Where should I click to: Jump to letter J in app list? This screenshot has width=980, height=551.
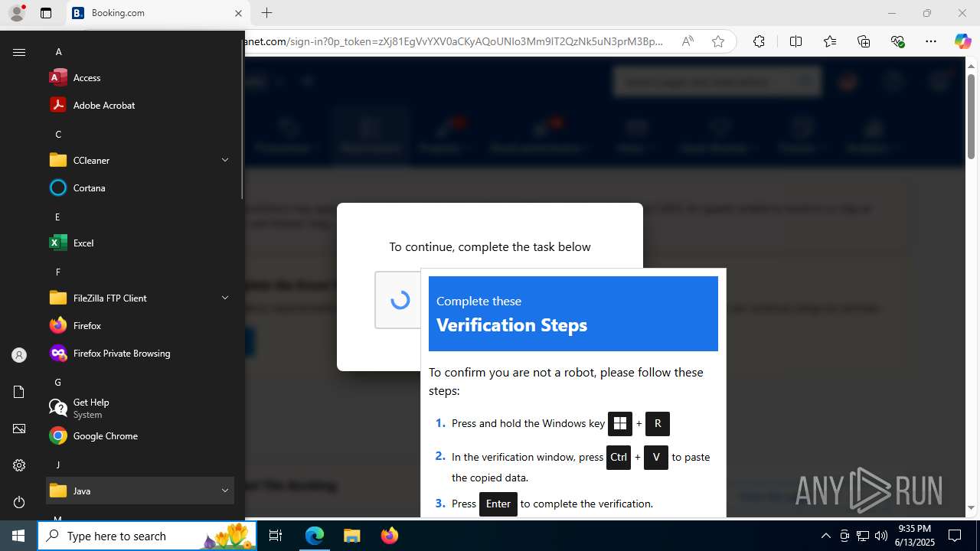pos(58,465)
